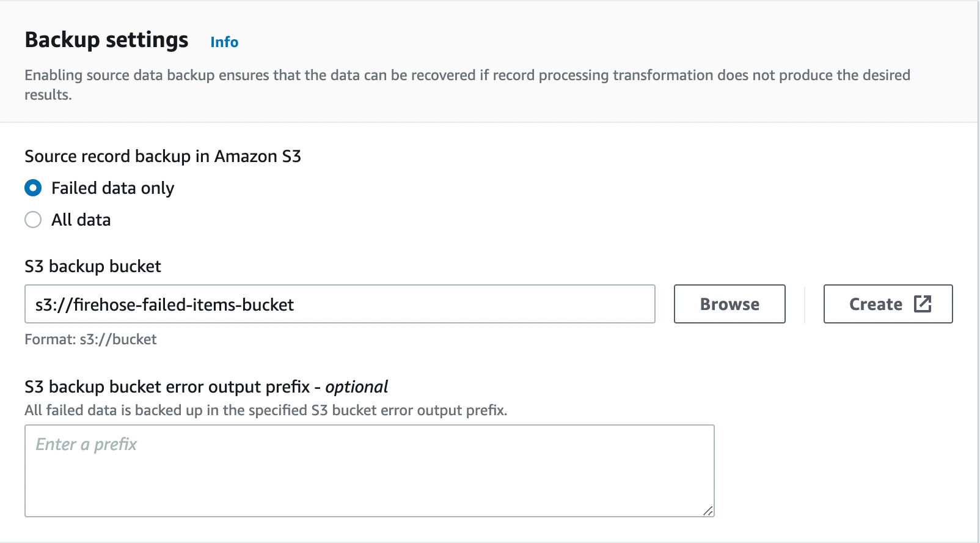
Task: Click the 'All data' label text
Action: 81,220
